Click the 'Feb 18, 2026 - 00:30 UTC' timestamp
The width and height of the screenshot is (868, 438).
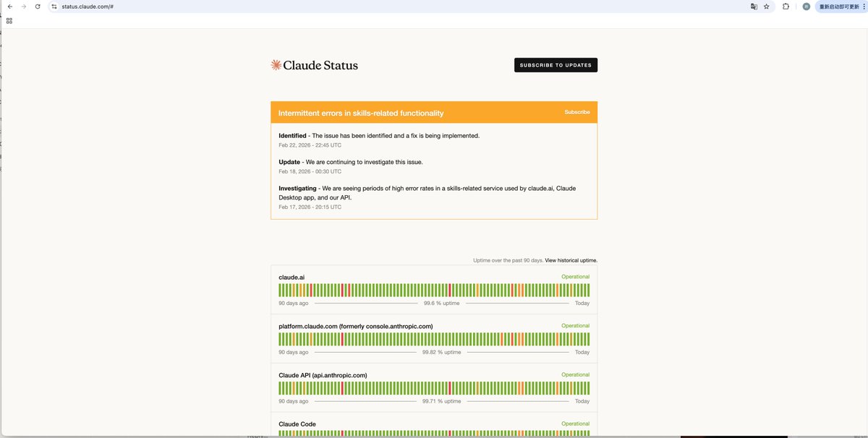(310, 171)
